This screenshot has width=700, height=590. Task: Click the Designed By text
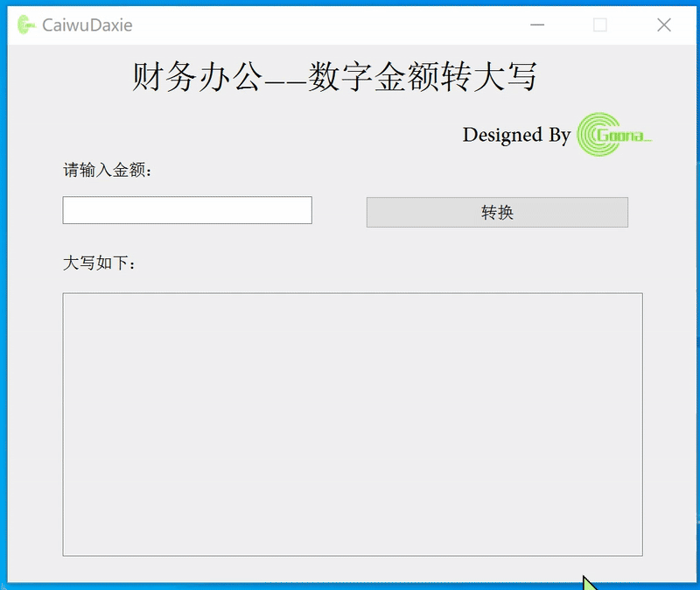click(x=516, y=135)
